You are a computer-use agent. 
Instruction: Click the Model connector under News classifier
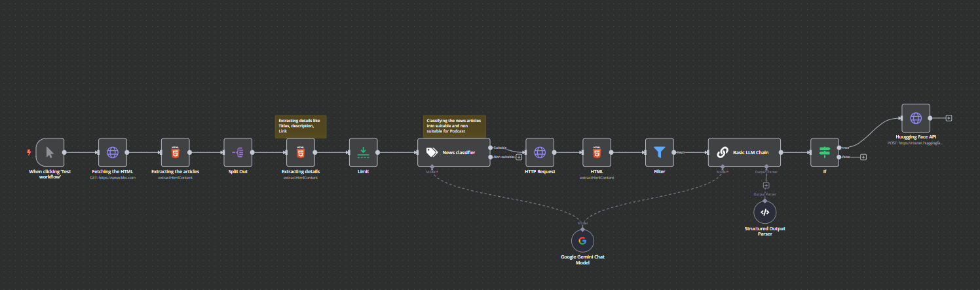tap(432, 167)
